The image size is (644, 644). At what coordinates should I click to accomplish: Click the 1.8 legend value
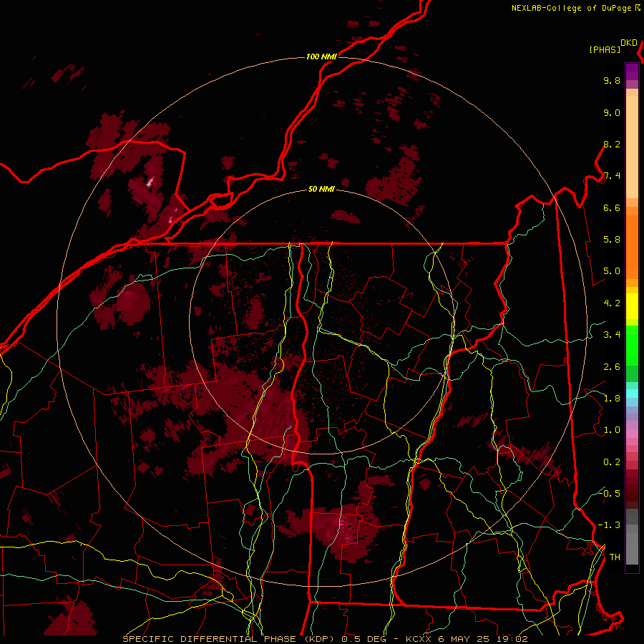[612, 399]
